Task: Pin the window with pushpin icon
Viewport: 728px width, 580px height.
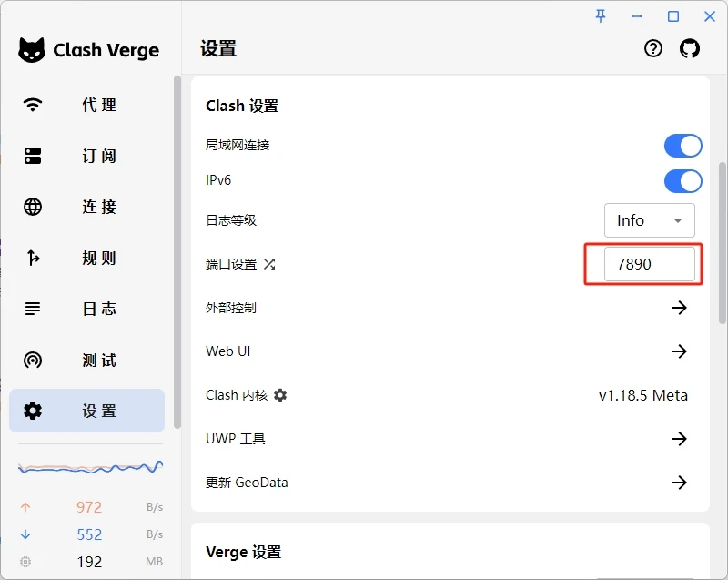Action: click(x=601, y=16)
